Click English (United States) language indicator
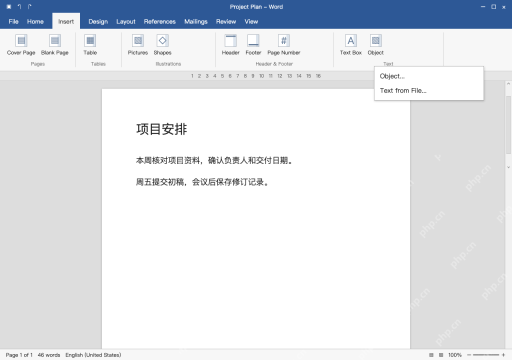512x360 pixels. point(93,355)
